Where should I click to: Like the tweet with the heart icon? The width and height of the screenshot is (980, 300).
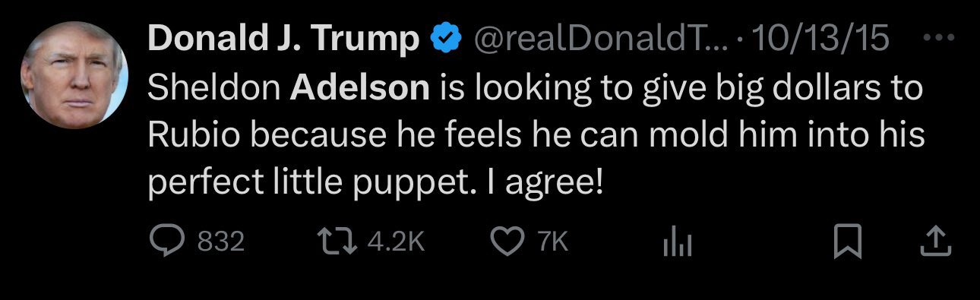tap(508, 242)
